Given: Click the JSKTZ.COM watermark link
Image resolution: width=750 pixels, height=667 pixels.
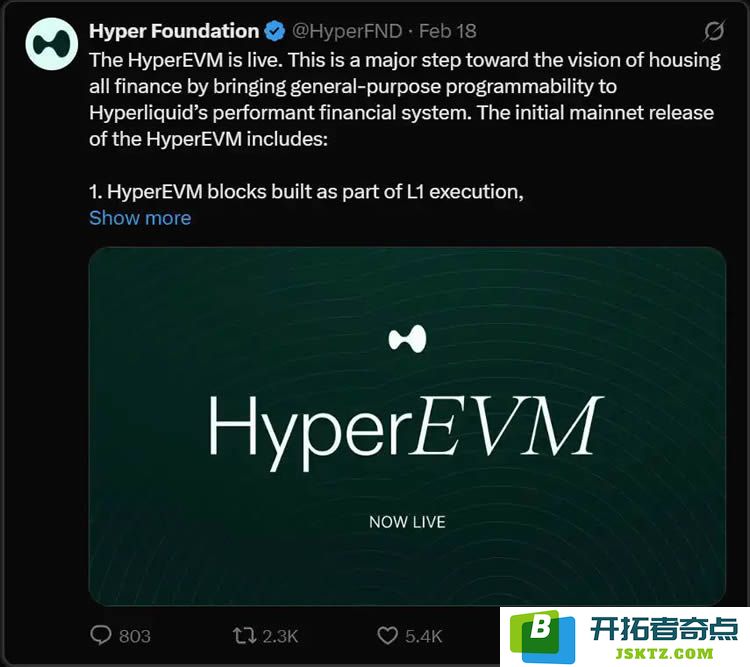Looking at the screenshot, I should pyautogui.click(x=664, y=654).
